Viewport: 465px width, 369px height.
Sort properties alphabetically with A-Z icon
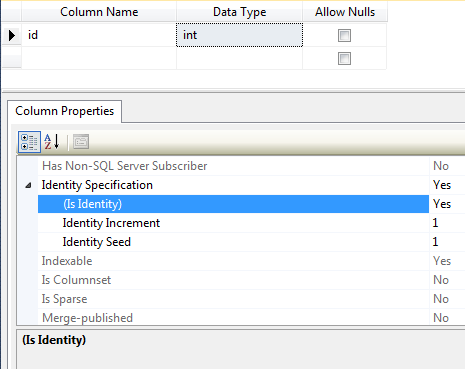(52, 142)
